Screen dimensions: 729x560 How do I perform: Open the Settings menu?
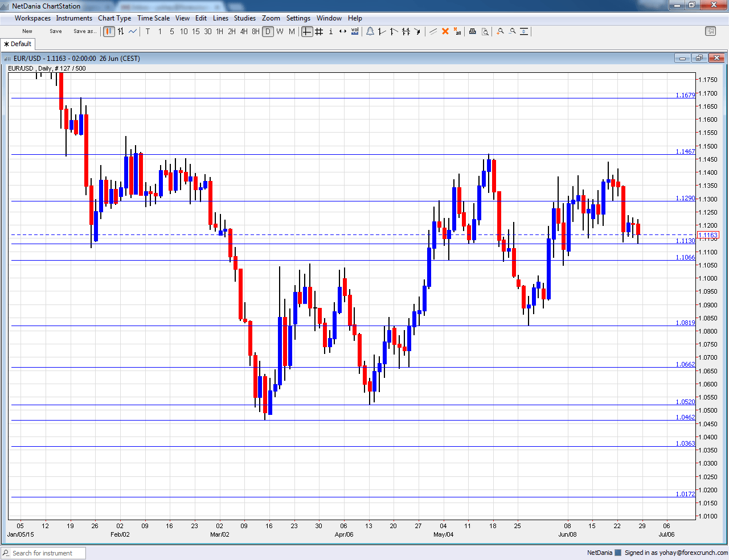click(x=298, y=18)
